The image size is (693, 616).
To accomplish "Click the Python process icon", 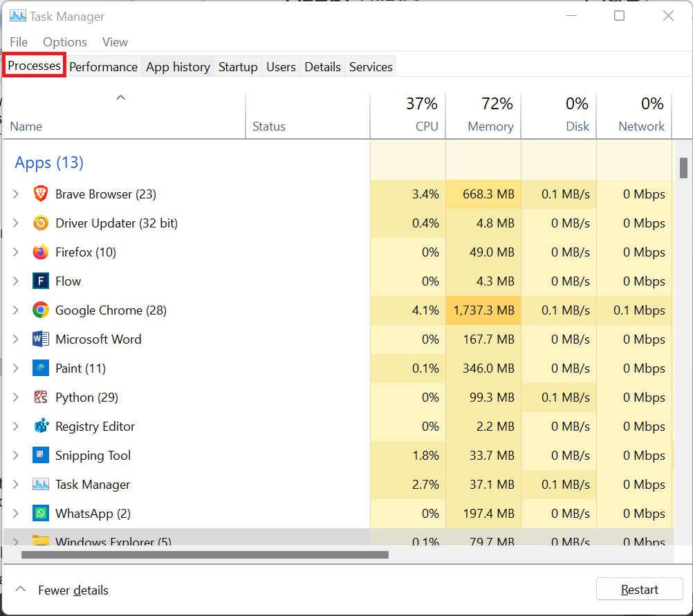I will 41,398.
